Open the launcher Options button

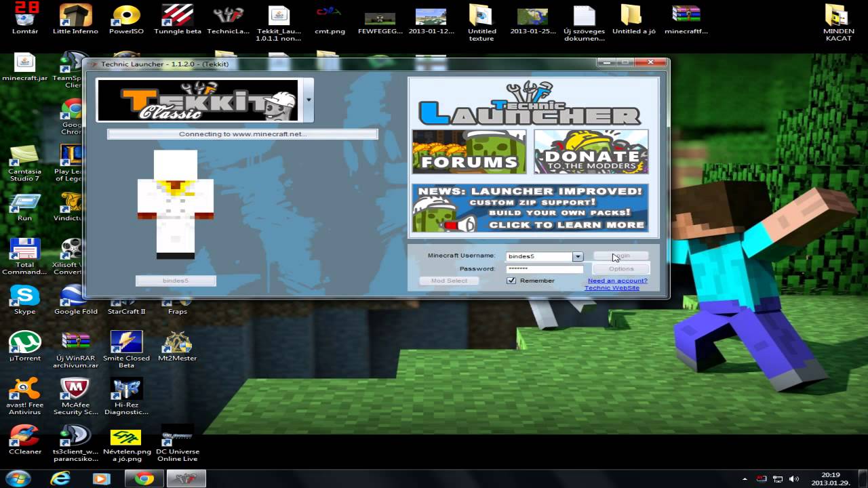[620, 269]
